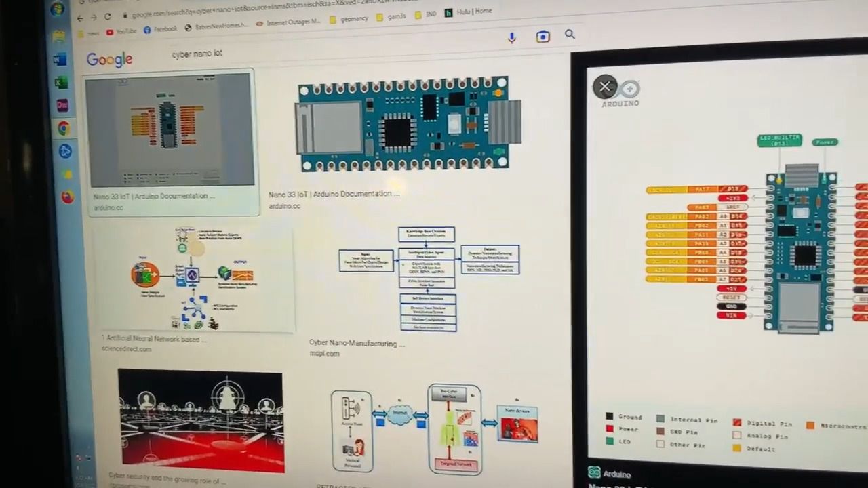Click the Windows Start orb
Screen dimensions: 868x488
click(57, 9)
